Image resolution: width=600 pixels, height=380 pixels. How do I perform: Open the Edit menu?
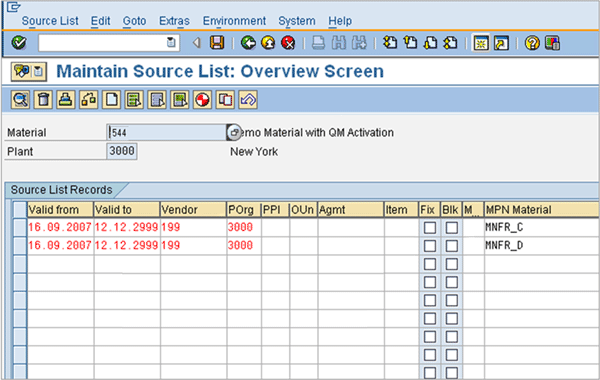[101, 21]
